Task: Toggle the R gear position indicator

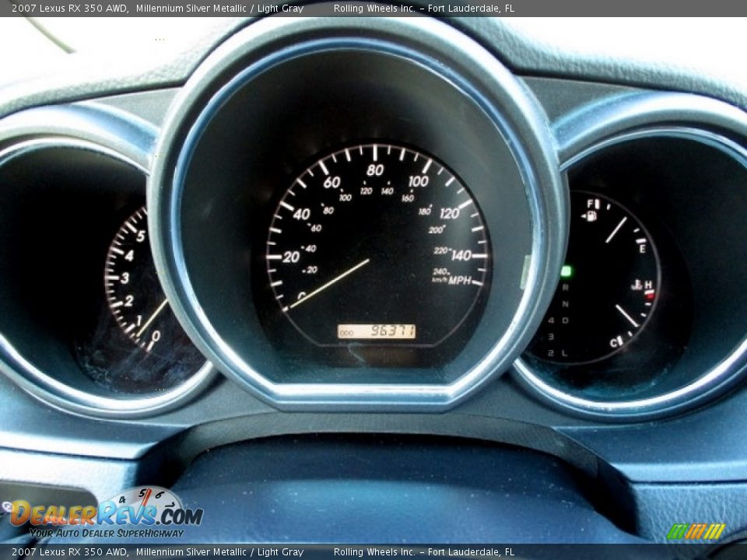Action: tap(566, 289)
